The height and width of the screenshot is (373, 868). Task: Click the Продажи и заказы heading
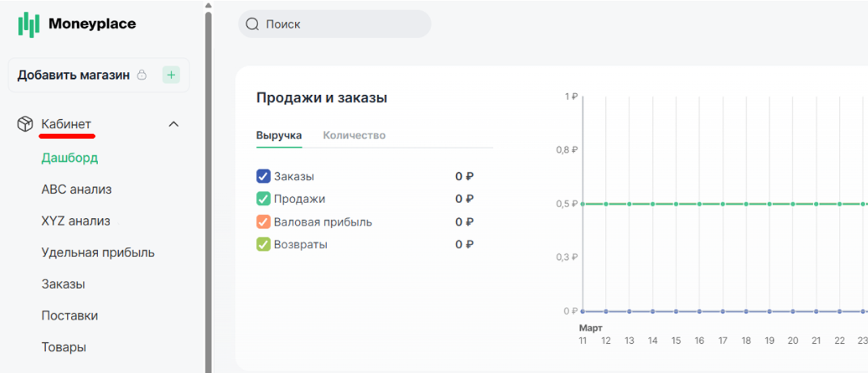coord(322,98)
